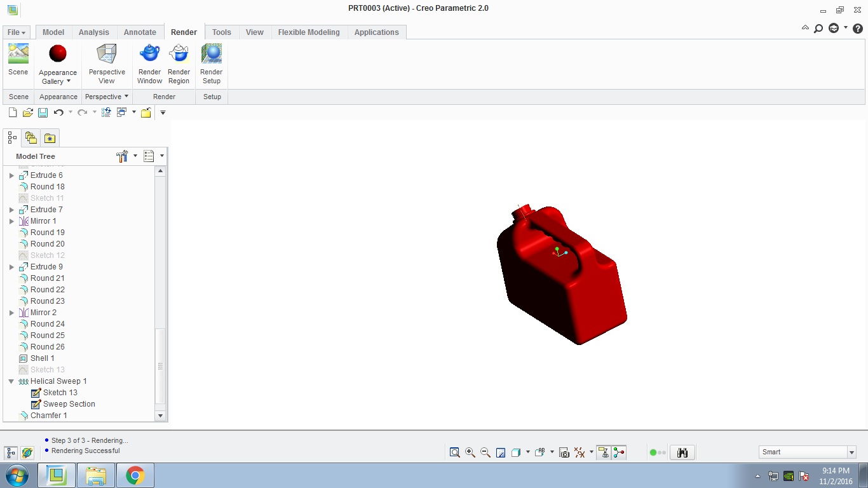Image resolution: width=868 pixels, height=488 pixels.
Task: Switch to the Analysis ribbon tab
Action: pyautogui.click(x=94, y=32)
